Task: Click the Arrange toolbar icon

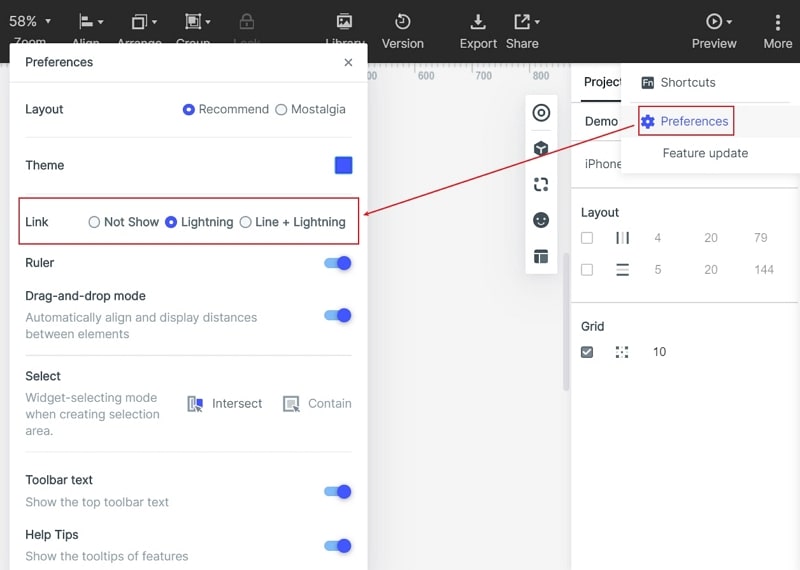Action: pyautogui.click(x=139, y=21)
